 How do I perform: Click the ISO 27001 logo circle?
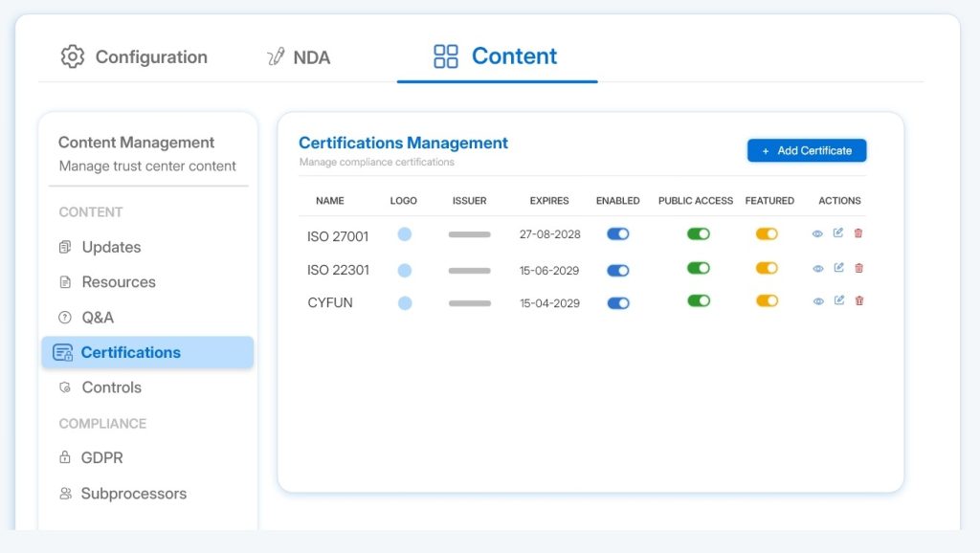tap(405, 234)
